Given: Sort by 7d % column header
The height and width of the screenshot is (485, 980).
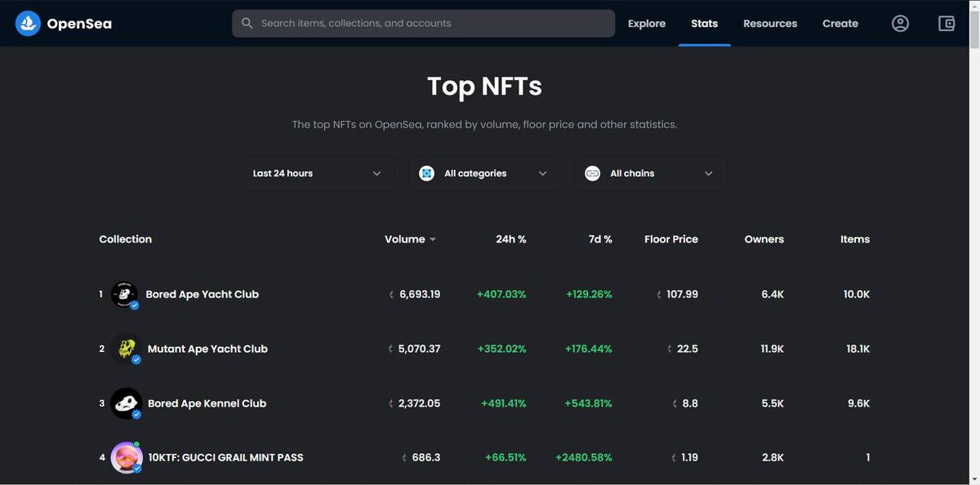Looking at the screenshot, I should coord(600,239).
